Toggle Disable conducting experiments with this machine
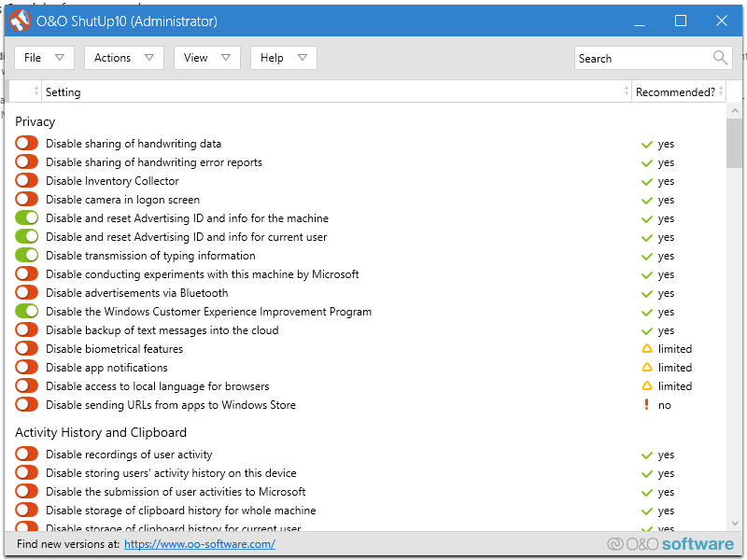The width and height of the screenshot is (747, 560). pos(26,273)
